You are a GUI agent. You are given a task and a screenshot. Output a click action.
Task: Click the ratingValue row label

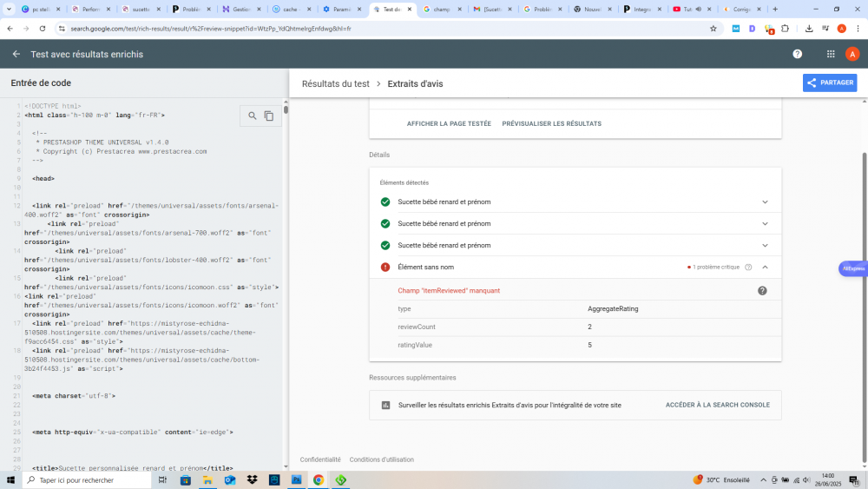(x=415, y=345)
